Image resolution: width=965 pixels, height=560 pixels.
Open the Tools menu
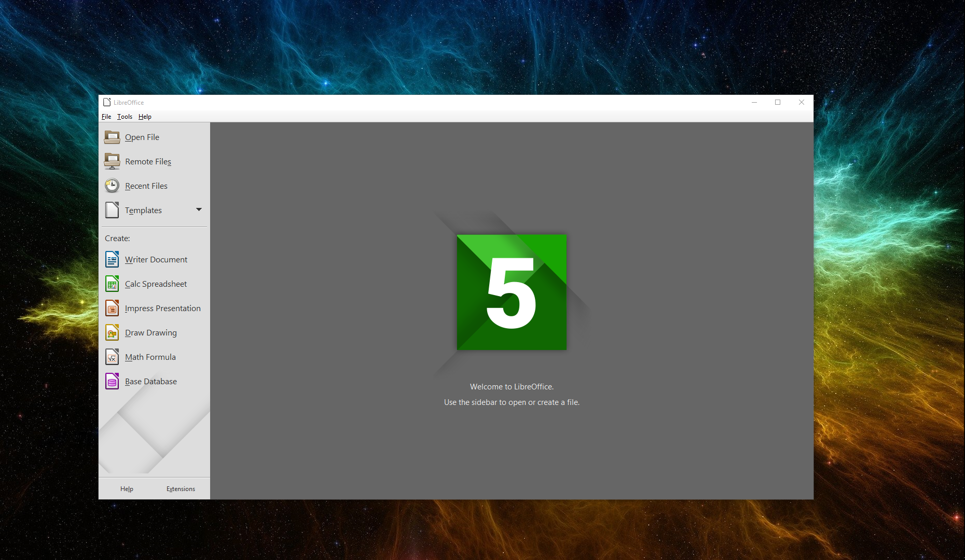(x=125, y=116)
